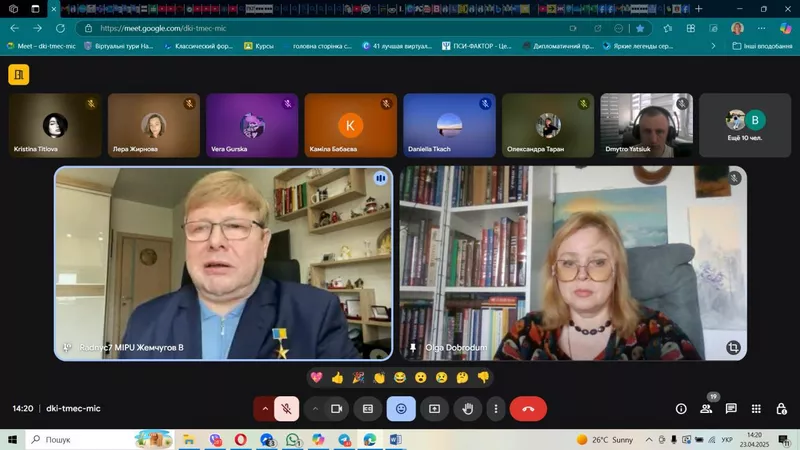Open the 'Ещё 10 чел.' tile
Viewport: 800px width, 450px height.
[745, 125]
